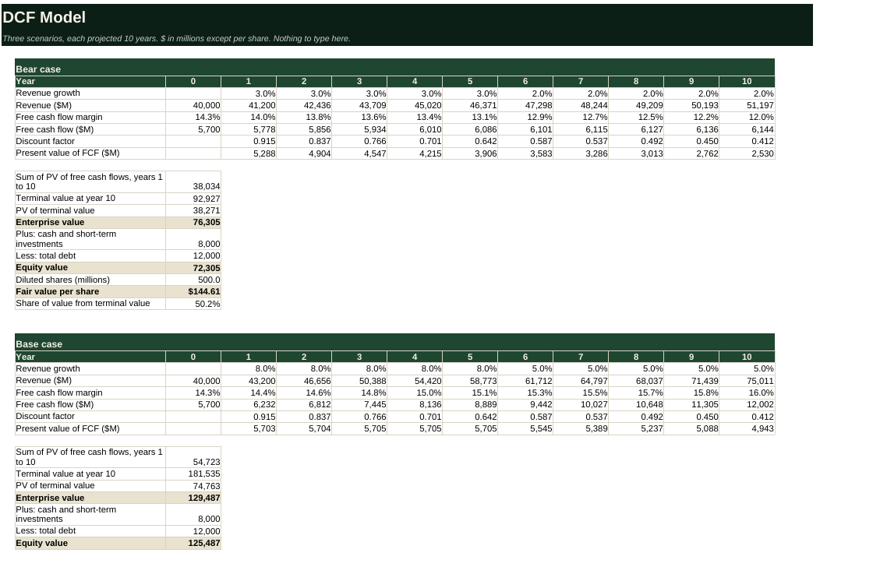Select diluted shares value 500.0

point(193,280)
